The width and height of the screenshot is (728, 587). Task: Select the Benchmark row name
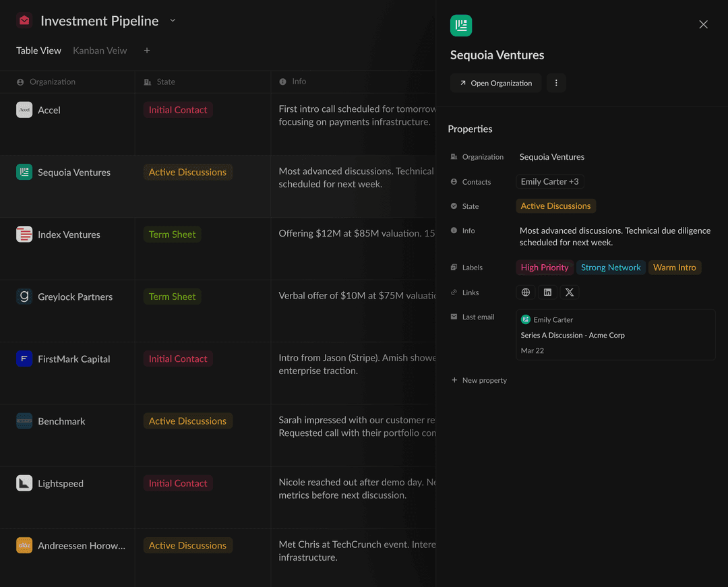click(x=62, y=421)
